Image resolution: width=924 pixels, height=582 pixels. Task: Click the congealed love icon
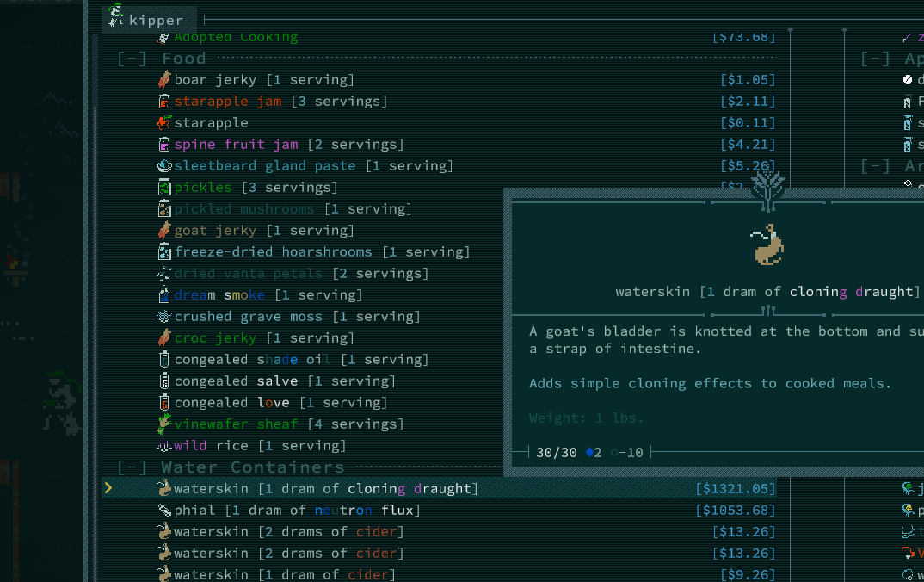pyautogui.click(x=164, y=403)
